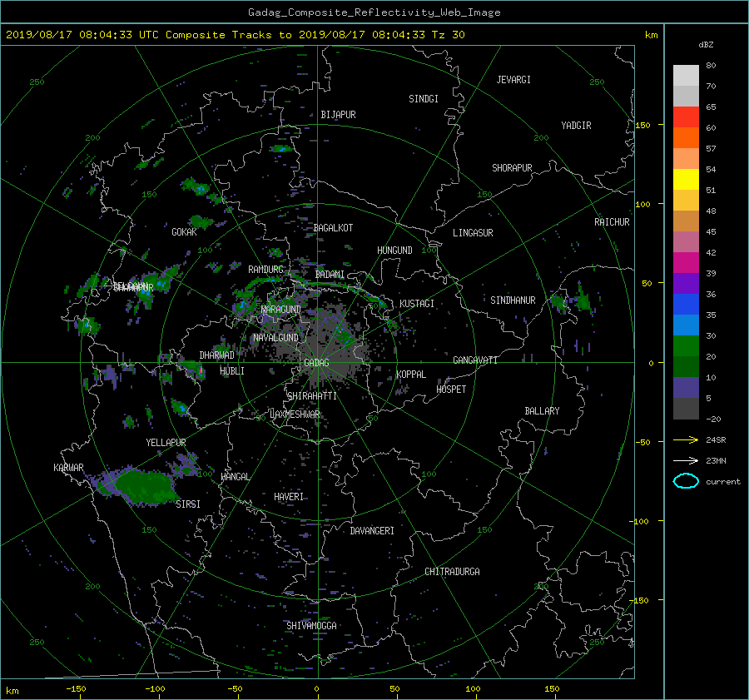749x700 pixels.
Task: Click the YADGIR city label
Action: tap(576, 126)
